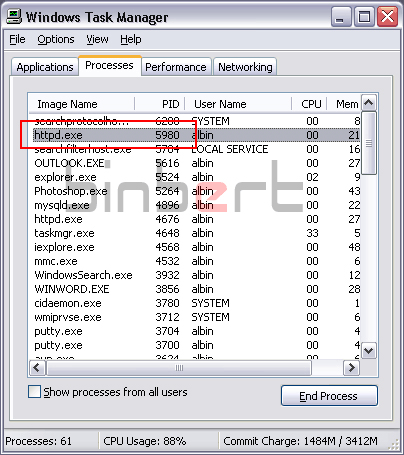The width and height of the screenshot is (404, 455).
Task: Click the horizontal scrollbar right arrow
Action: [351, 368]
